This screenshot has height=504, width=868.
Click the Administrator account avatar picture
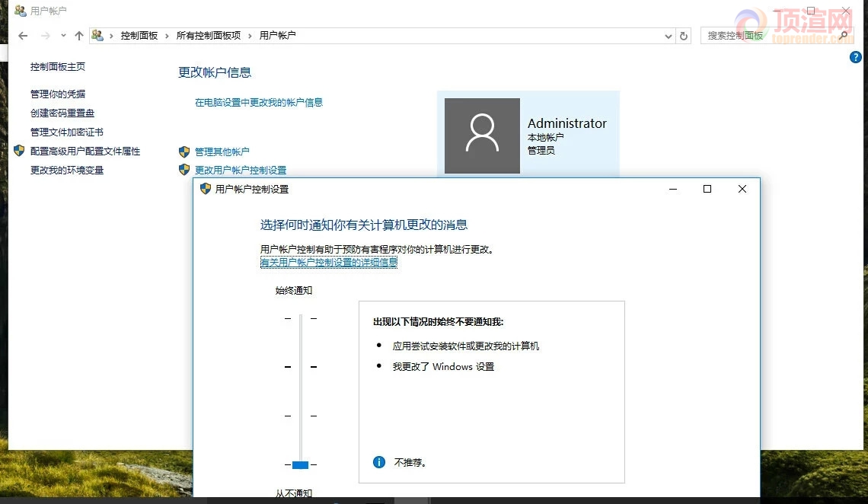[x=482, y=136]
